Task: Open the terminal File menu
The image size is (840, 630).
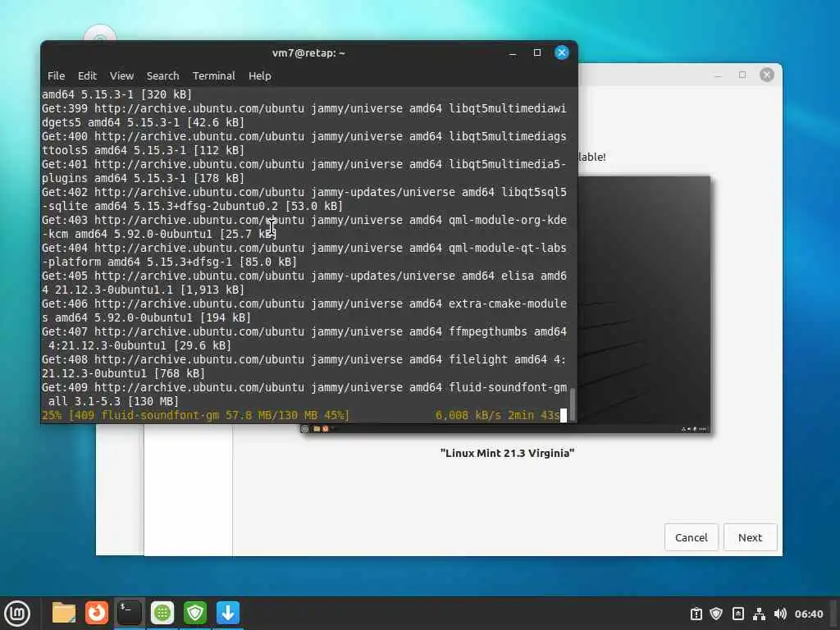Action: (x=56, y=76)
